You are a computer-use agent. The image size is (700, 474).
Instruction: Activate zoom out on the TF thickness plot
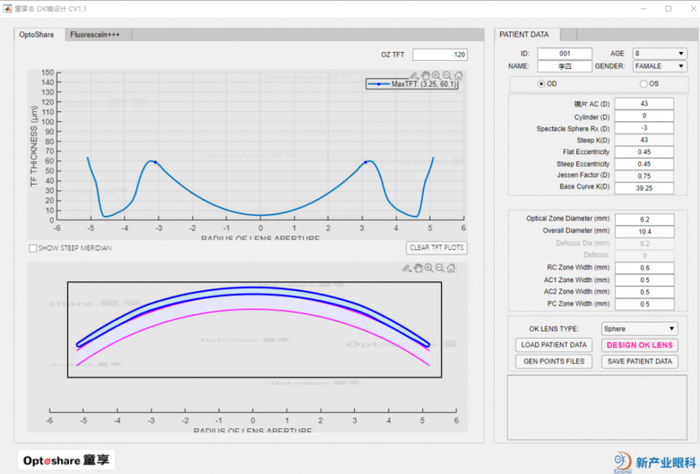(447, 75)
